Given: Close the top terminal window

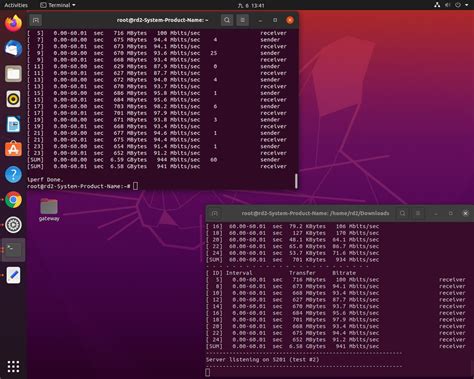Looking at the screenshot, I should click(x=290, y=20).
